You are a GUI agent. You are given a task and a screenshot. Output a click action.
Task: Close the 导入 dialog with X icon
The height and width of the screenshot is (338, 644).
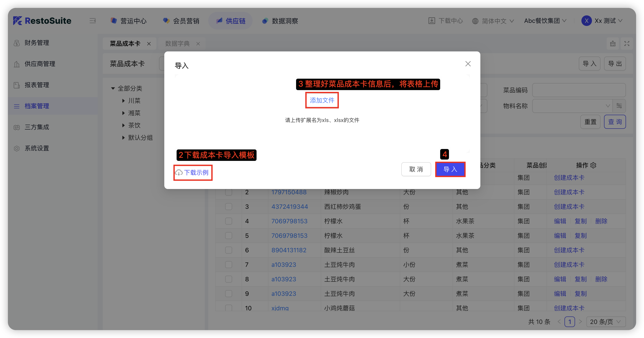coord(468,64)
